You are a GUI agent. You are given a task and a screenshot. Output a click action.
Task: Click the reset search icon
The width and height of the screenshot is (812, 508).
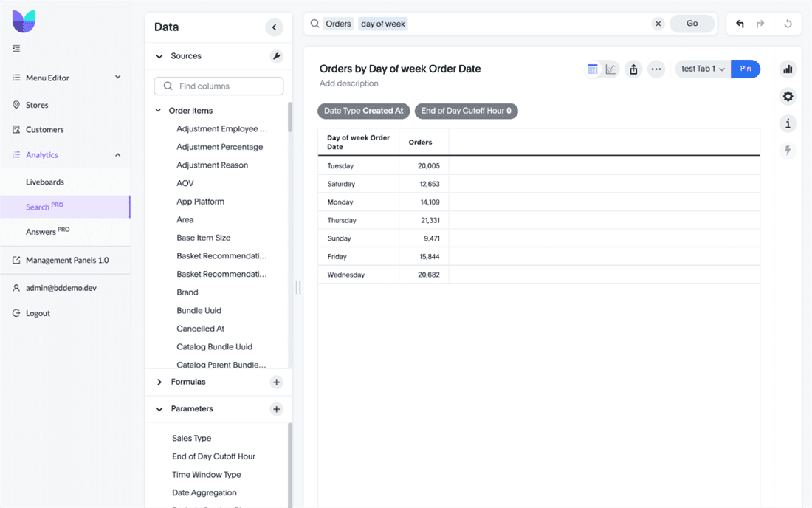tap(788, 24)
